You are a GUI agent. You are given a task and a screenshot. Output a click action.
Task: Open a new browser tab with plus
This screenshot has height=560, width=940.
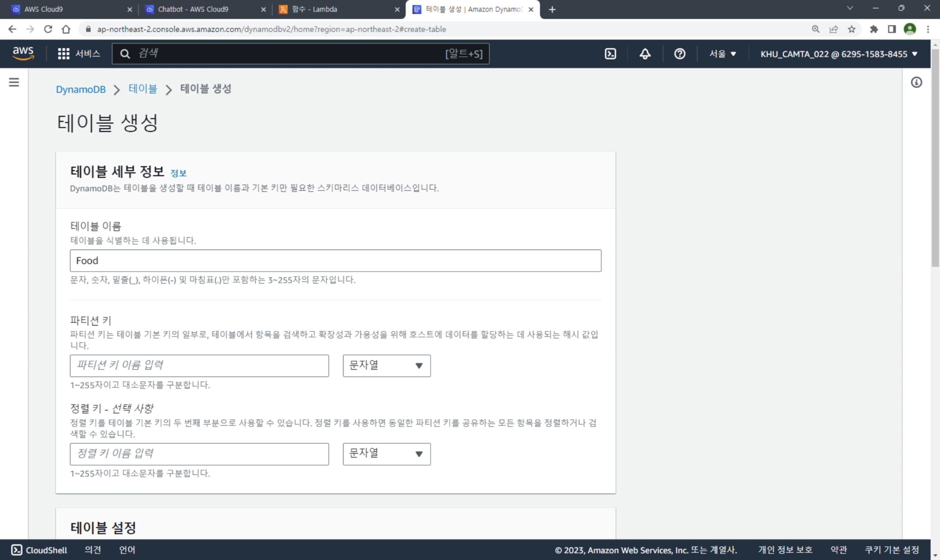coord(552,9)
